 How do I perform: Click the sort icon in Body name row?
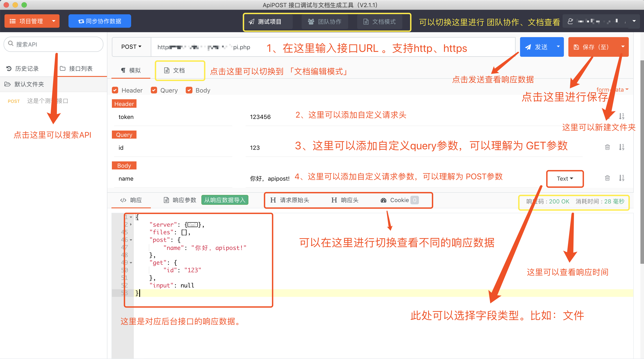621,178
